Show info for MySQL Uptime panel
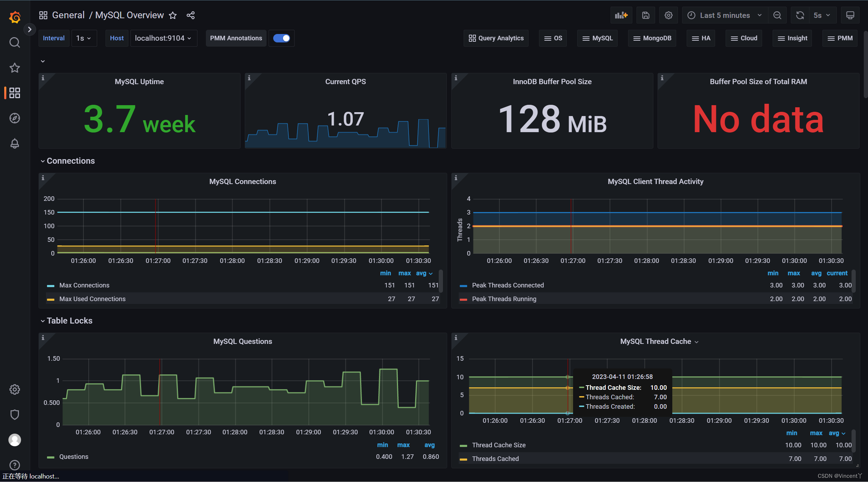 coord(43,78)
